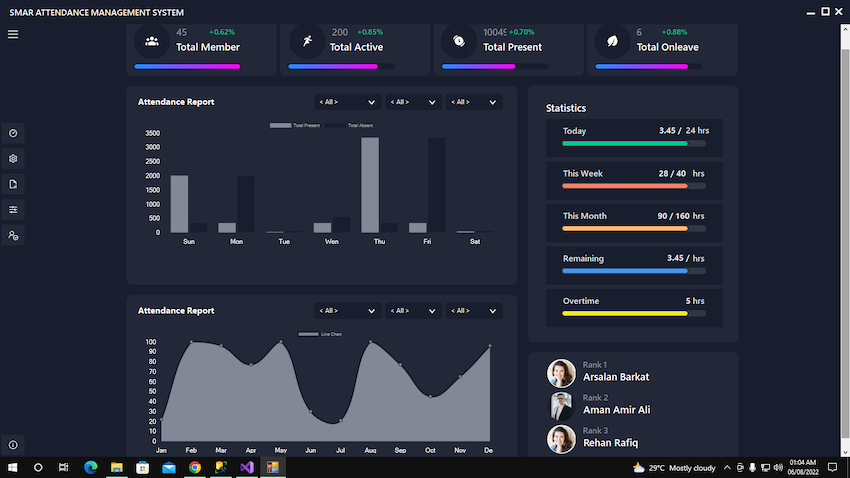
Task: Open Microsoft Store from taskbar
Action: [143, 467]
